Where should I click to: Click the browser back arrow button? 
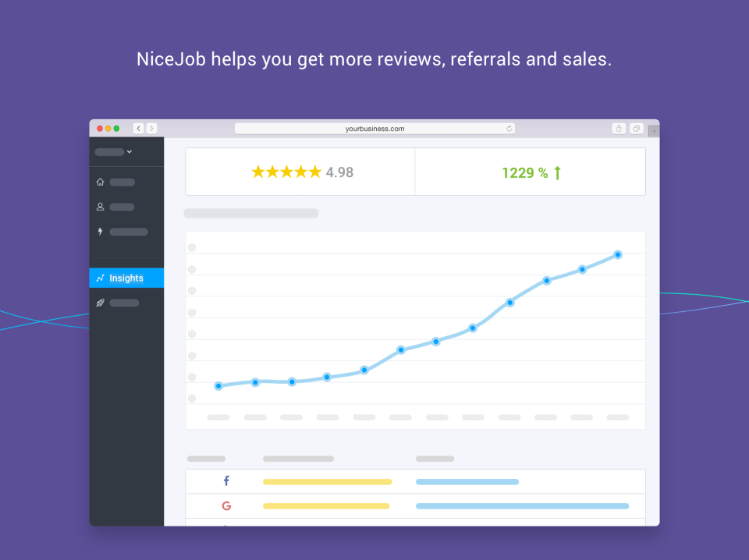139,129
